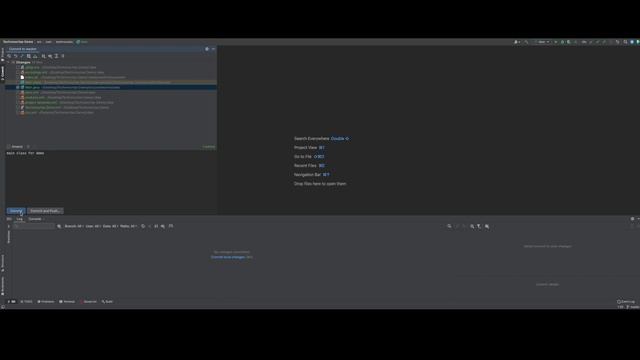Click the Search Everywhere magnifier icon at the top right
The height and width of the screenshot is (360, 640).
[625, 42]
